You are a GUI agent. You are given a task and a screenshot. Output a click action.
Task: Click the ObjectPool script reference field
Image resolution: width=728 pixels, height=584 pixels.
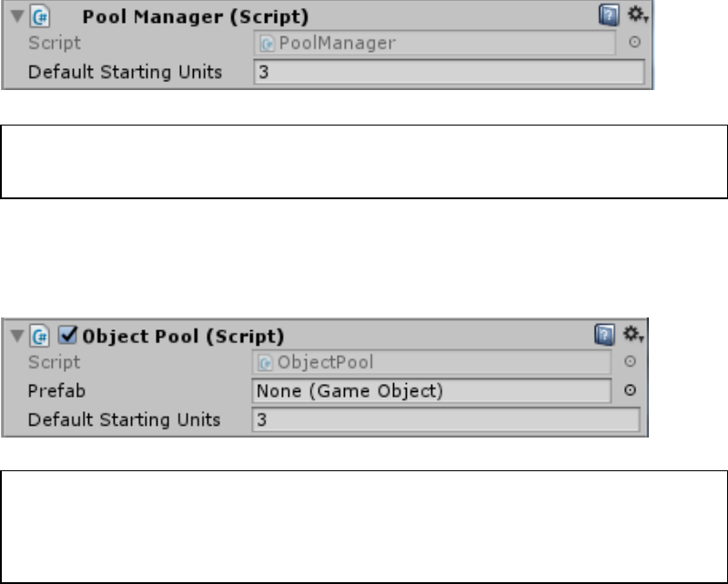(x=431, y=362)
